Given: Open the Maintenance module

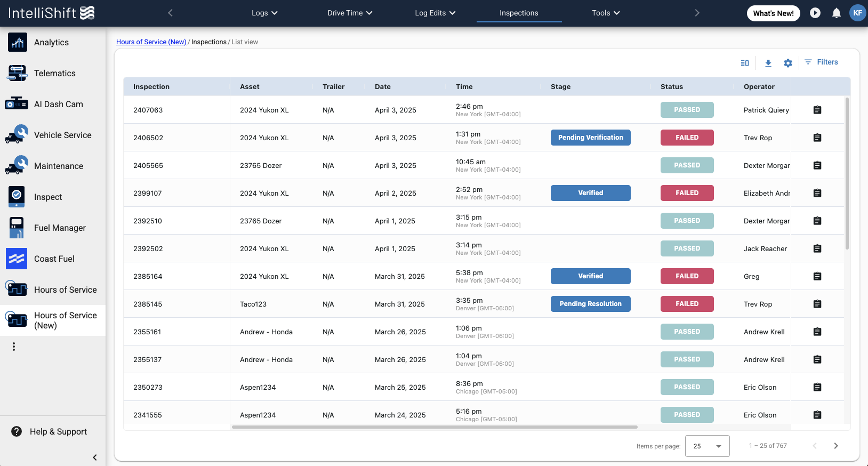Looking at the screenshot, I should point(53,166).
